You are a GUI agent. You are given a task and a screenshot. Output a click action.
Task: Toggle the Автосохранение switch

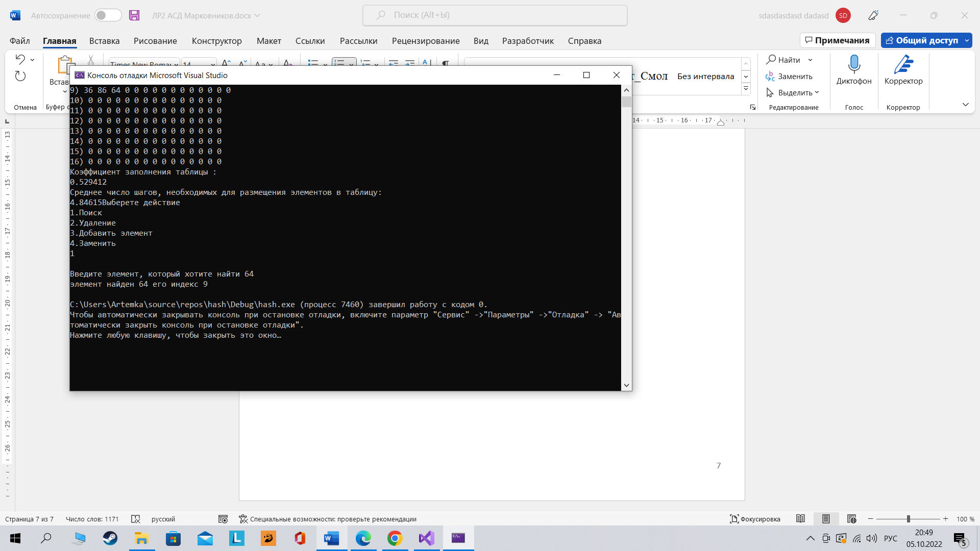[108, 15]
